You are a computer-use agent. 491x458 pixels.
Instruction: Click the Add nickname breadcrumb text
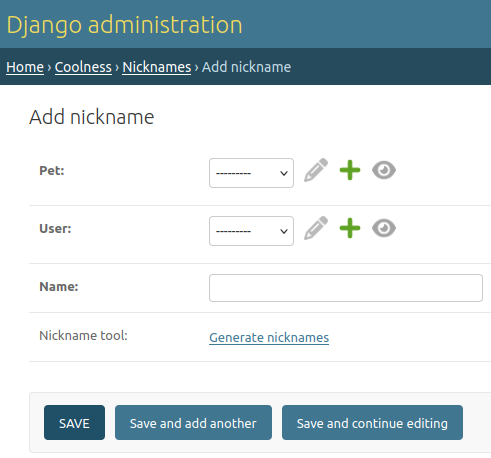(x=246, y=67)
